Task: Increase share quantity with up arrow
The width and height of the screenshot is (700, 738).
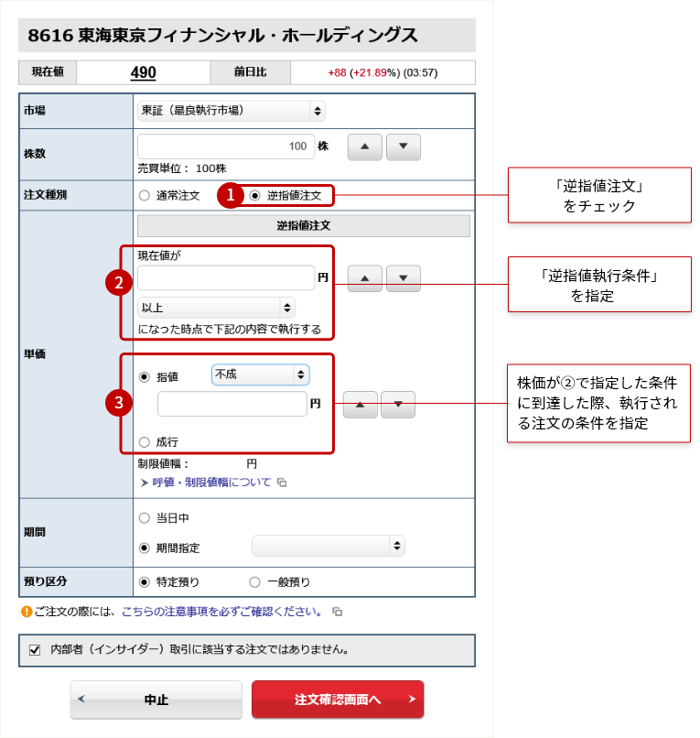Action: click(364, 147)
